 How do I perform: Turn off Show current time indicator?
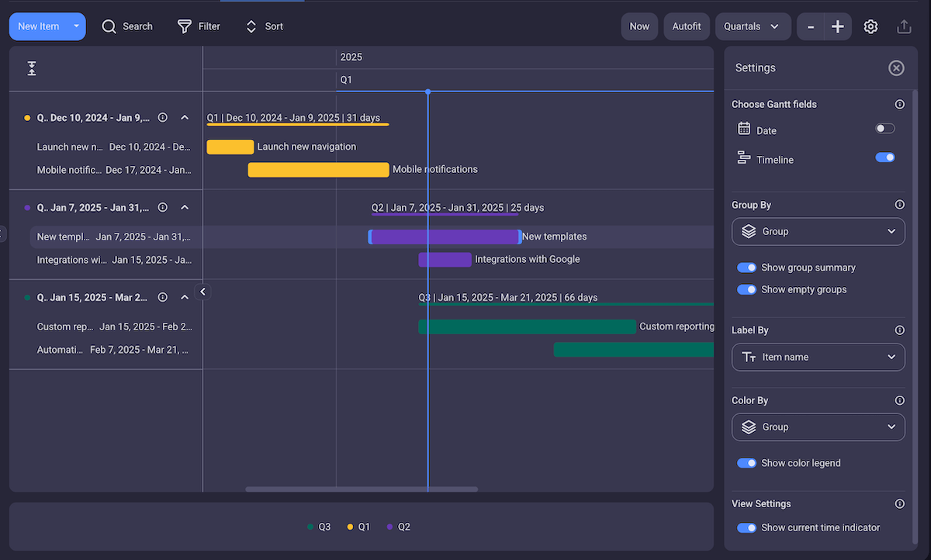click(746, 527)
